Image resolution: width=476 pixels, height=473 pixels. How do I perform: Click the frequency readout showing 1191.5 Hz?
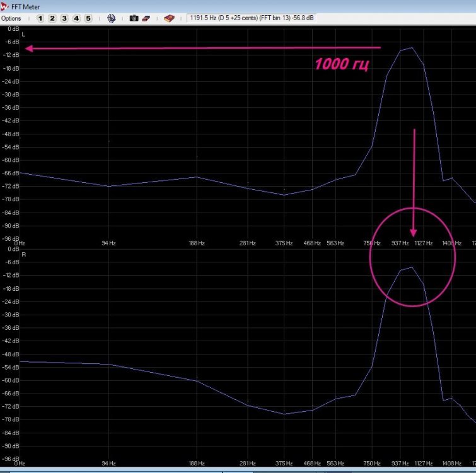click(x=252, y=18)
